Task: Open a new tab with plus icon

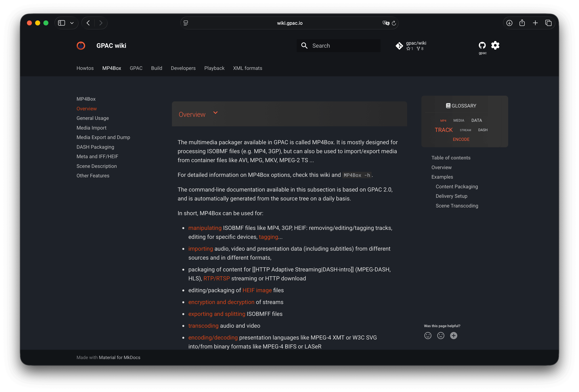Action: pyautogui.click(x=535, y=23)
